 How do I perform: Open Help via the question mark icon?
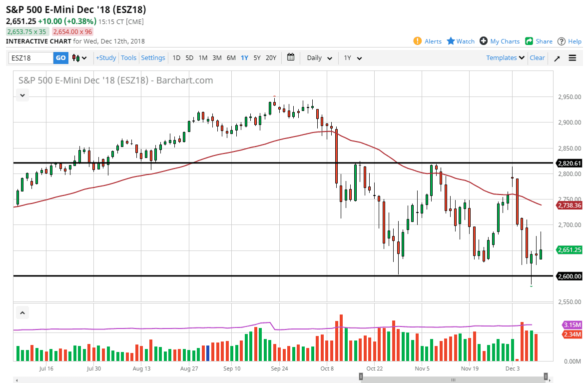[561, 41]
